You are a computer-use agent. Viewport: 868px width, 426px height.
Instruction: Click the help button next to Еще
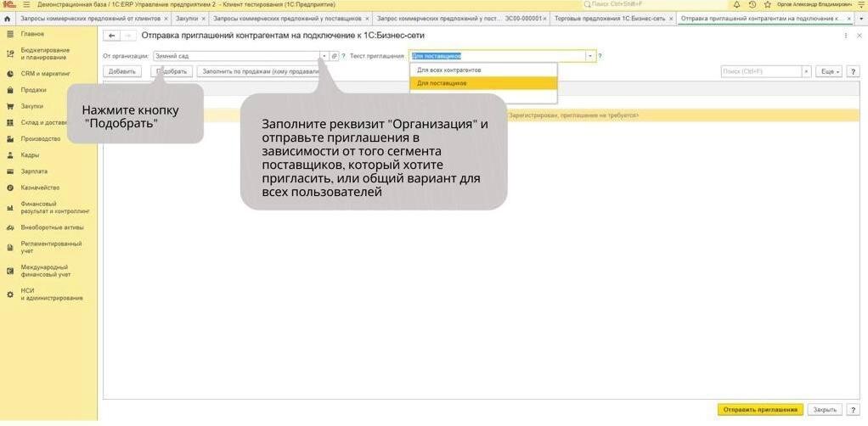pos(853,72)
